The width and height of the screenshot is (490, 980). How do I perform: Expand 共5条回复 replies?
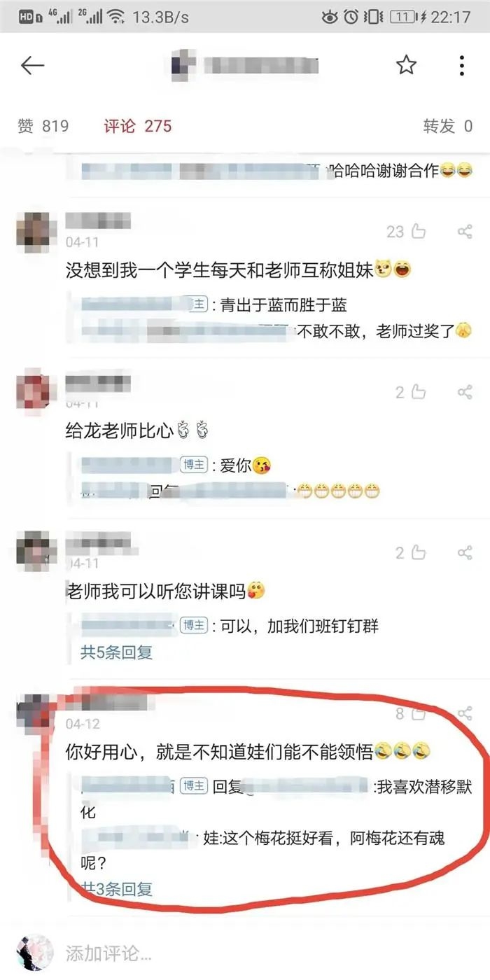coord(116,652)
